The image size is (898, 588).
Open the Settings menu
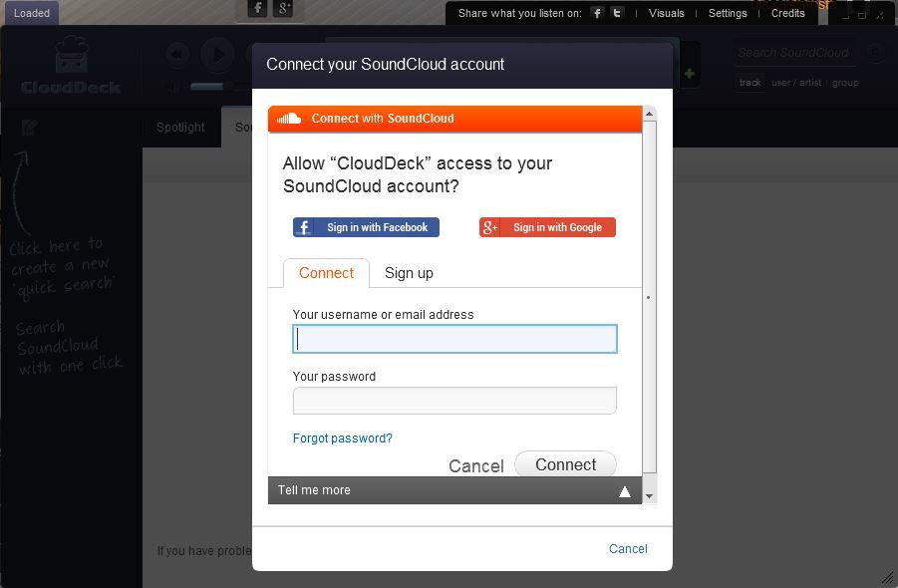tap(728, 13)
